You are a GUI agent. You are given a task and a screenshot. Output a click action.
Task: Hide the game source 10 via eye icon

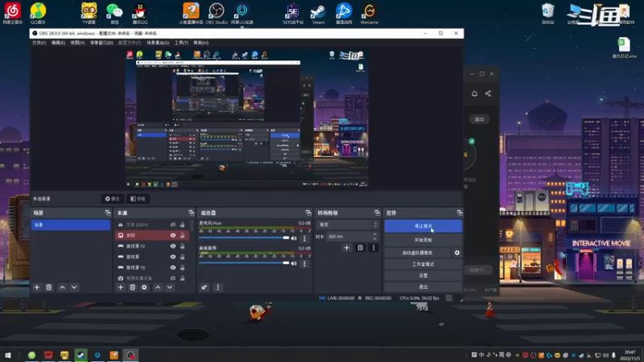click(173, 267)
